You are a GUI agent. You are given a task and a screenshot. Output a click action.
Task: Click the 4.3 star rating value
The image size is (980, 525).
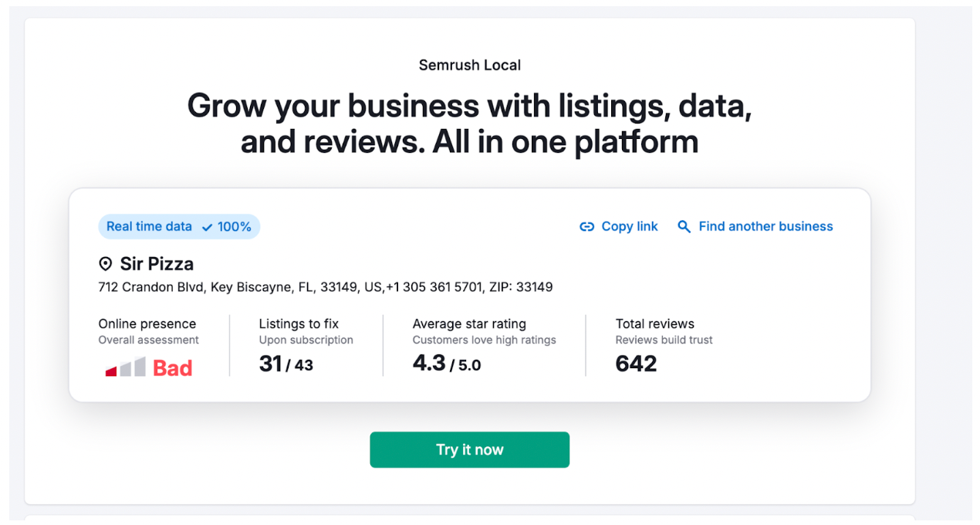[429, 363]
